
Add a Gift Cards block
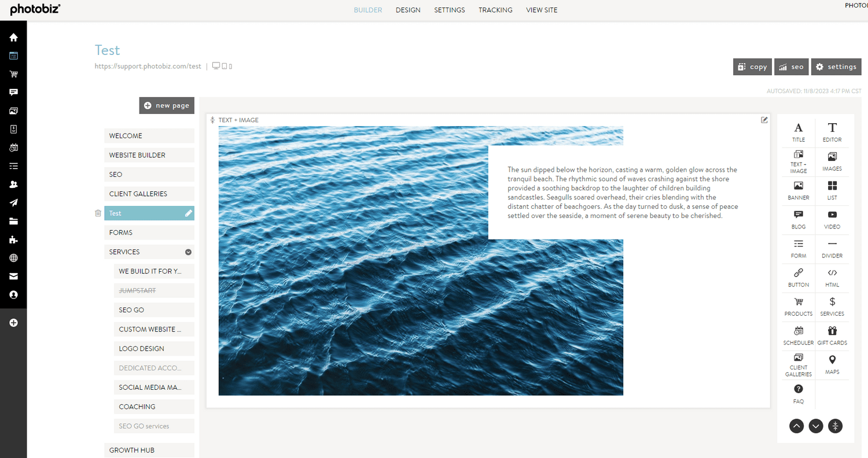point(832,335)
